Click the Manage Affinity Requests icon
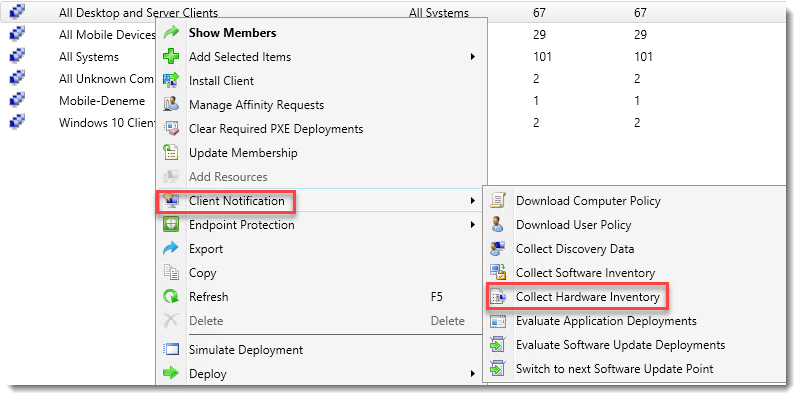Viewport: 801px width, 400px height. click(170, 105)
